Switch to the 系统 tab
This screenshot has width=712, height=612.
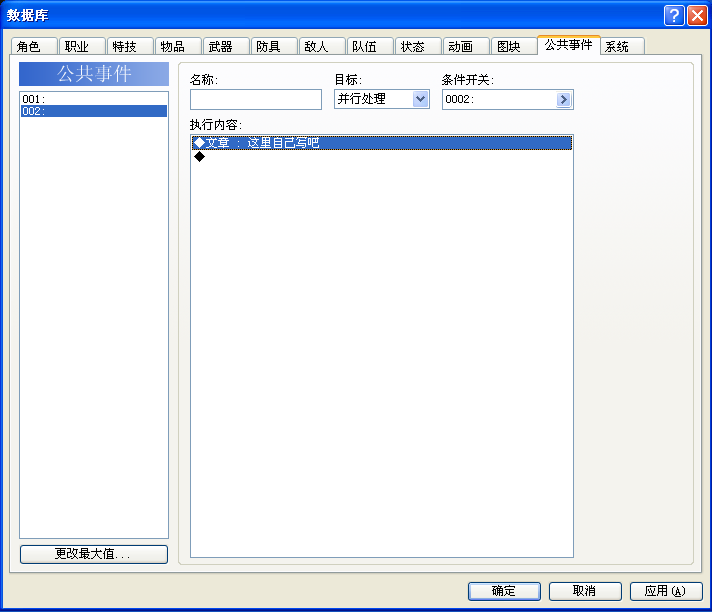[x=623, y=46]
